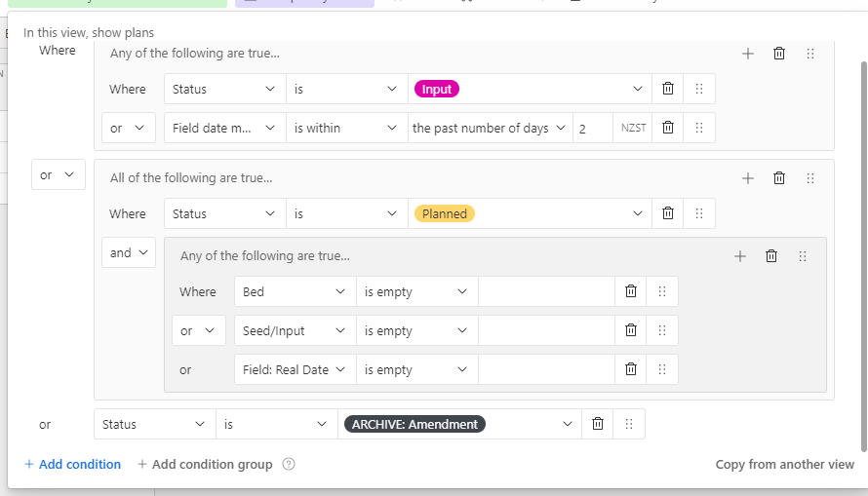Viewport: 868px width, 496px height.
Task: Click drag handle of 'All of the following' group
Action: 809,178
